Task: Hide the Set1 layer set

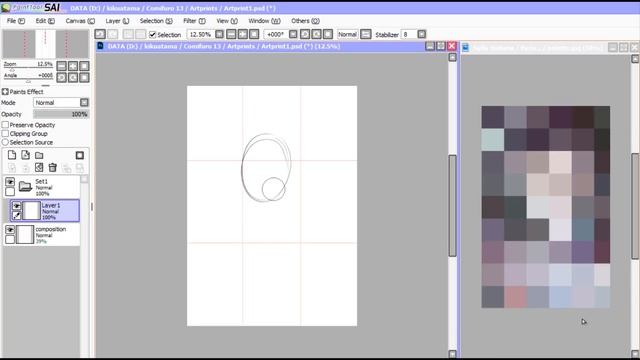Action: tap(10, 182)
